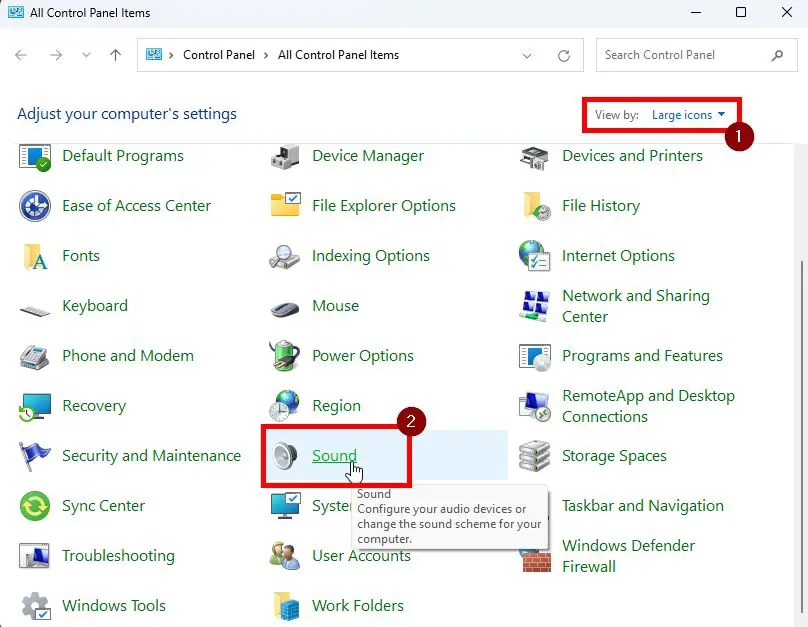Screen dimensions: 808x627
Task: Click the search magnifier button
Action: click(777, 55)
